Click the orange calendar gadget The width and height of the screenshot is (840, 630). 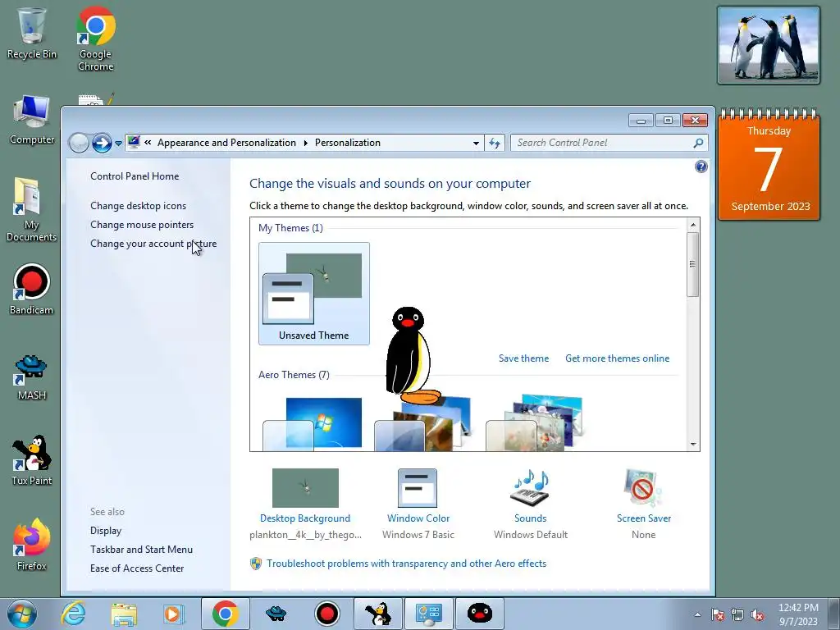[769, 164]
